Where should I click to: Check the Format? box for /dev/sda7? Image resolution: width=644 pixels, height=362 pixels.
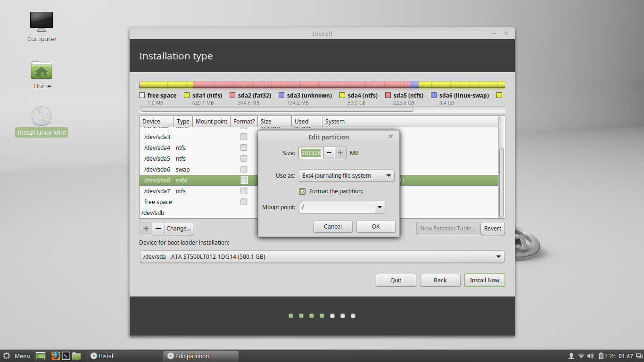244,191
